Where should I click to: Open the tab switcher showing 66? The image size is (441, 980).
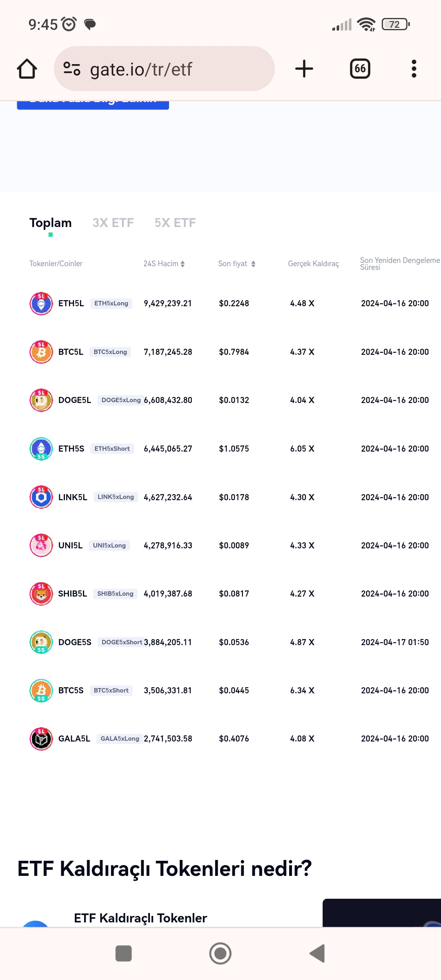click(x=360, y=69)
